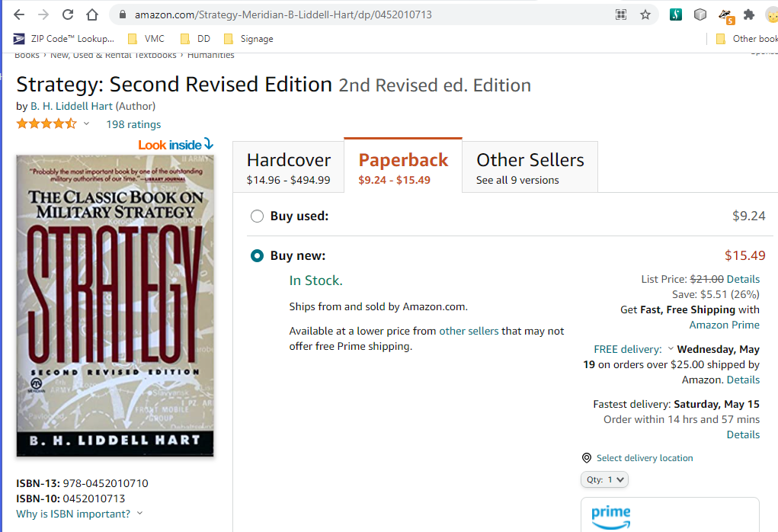
Task: Select the Buy used radio option
Action: [257, 216]
